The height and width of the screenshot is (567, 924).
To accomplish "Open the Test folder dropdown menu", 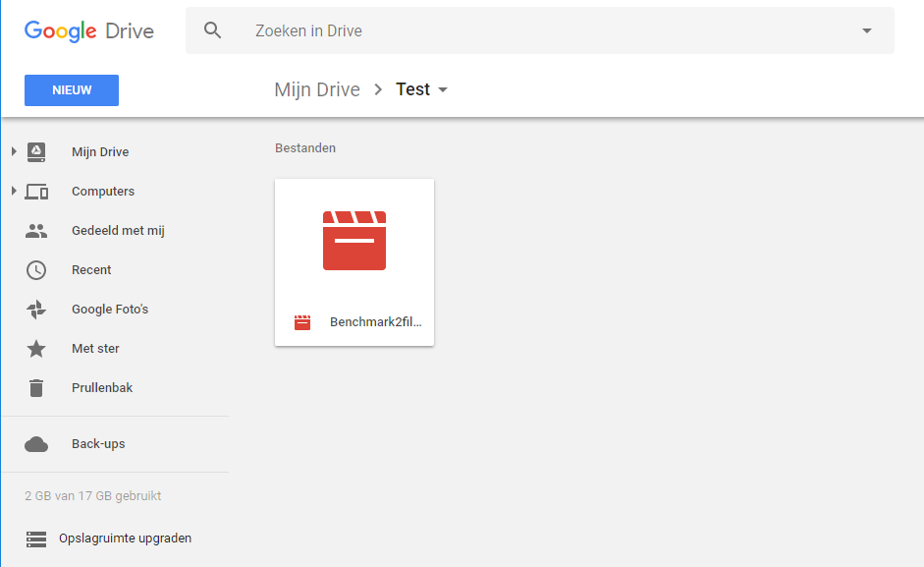I will (443, 89).
